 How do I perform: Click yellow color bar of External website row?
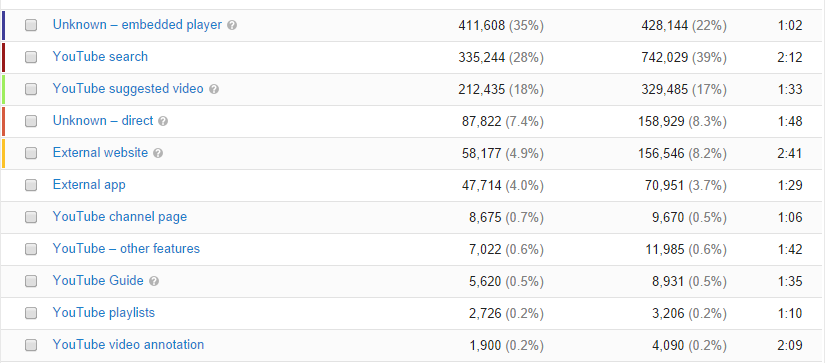[3, 154]
